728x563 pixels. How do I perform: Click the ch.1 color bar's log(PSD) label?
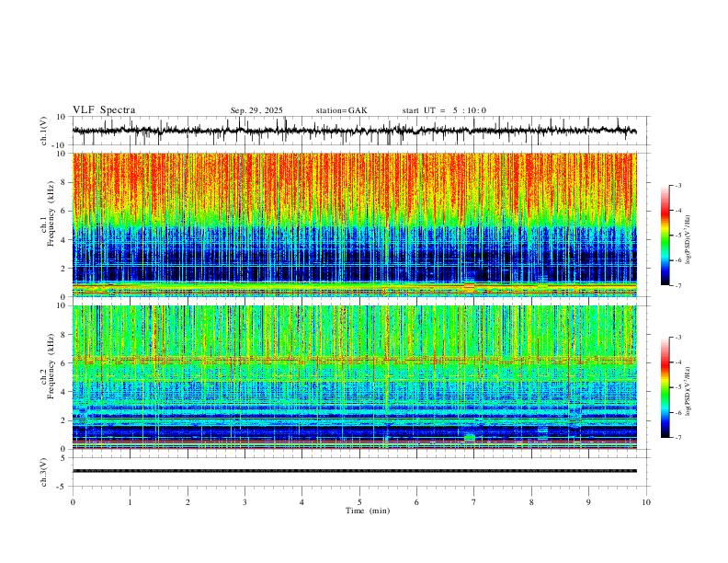pos(688,240)
